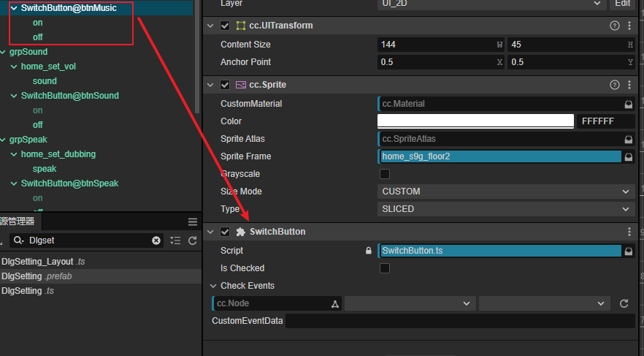Screen dimensions: 644x356
Task: Toggle the Is Checked checkbox
Action: pyautogui.click(x=385, y=268)
